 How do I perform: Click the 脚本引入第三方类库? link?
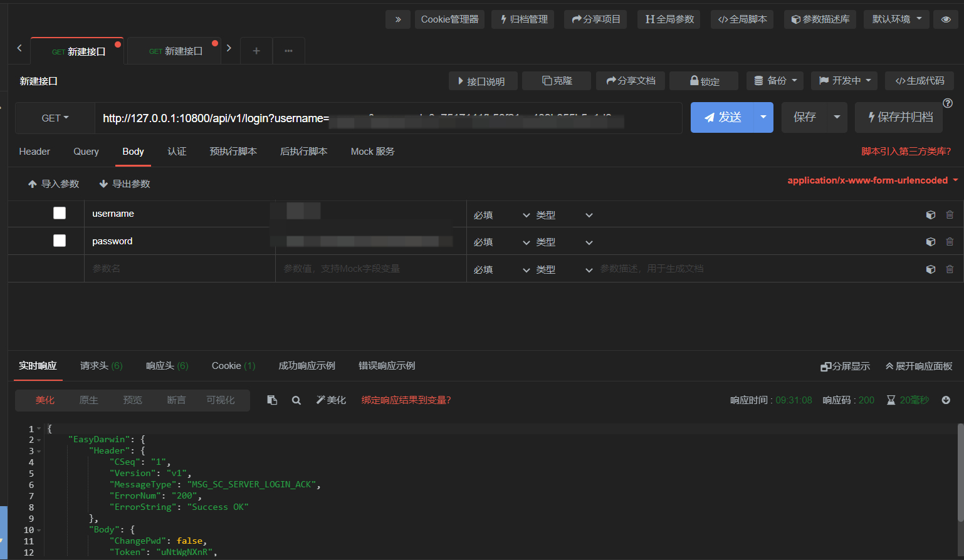click(x=906, y=152)
